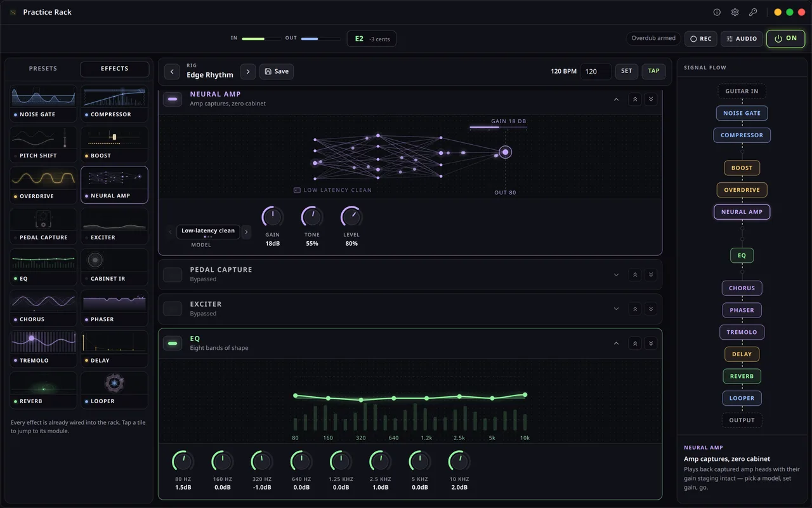This screenshot has height=508, width=812.
Task: Select the Delay effect tile
Action: click(114, 349)
